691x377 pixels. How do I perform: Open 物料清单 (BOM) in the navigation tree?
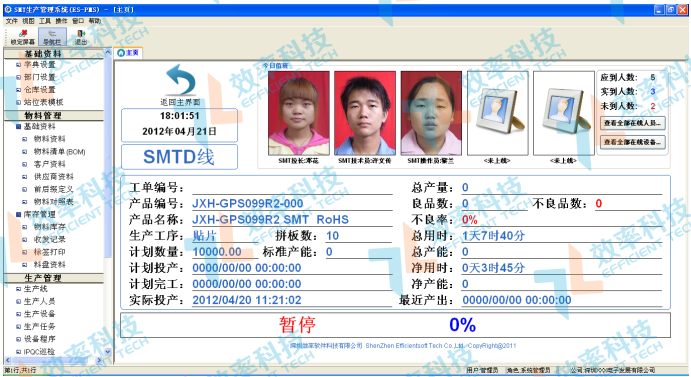coord(59,152)
